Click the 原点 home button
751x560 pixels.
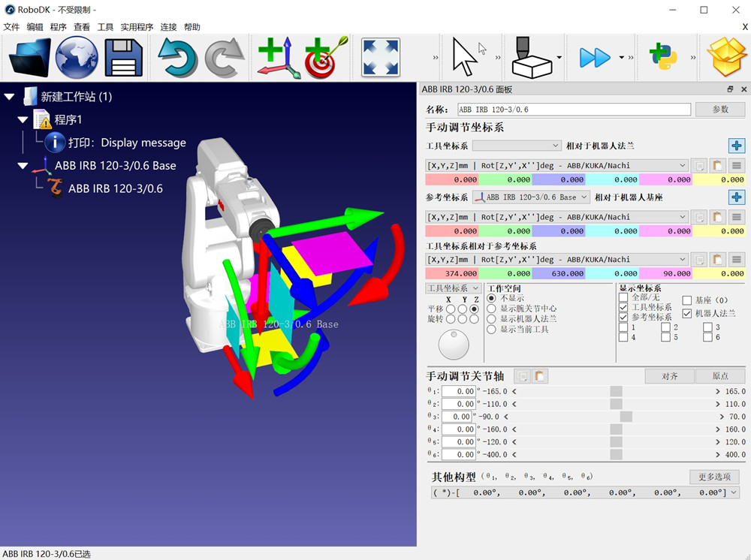(720, 376)
